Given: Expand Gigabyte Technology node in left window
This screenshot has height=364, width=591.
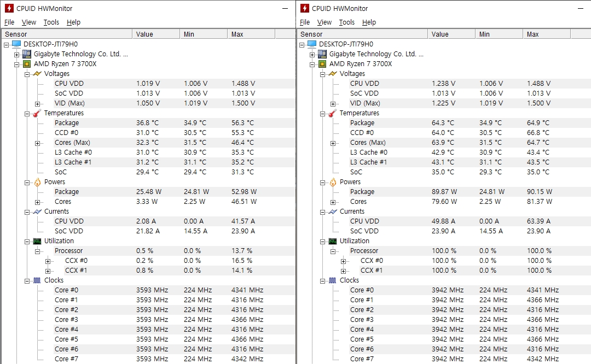Looking at the screenshot, I should (x=16, y=55).
